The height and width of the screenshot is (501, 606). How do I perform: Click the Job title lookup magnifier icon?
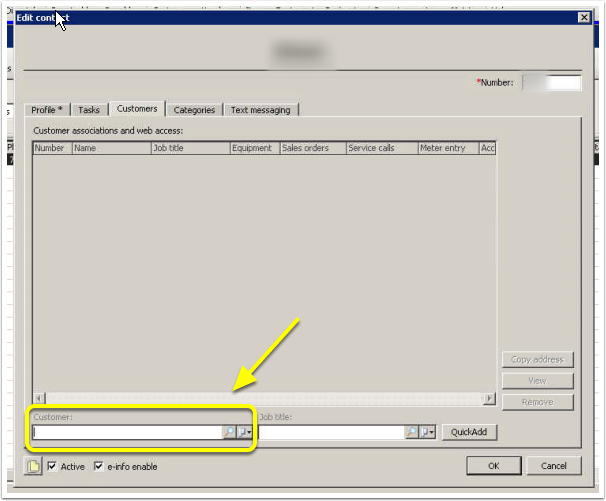(411, 432)
